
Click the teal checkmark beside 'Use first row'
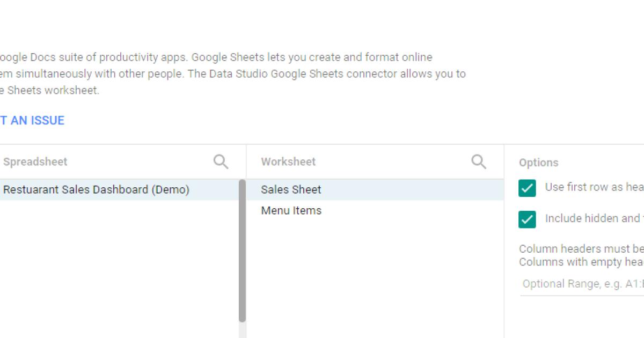pyautogui.click(x=527, y=189)
